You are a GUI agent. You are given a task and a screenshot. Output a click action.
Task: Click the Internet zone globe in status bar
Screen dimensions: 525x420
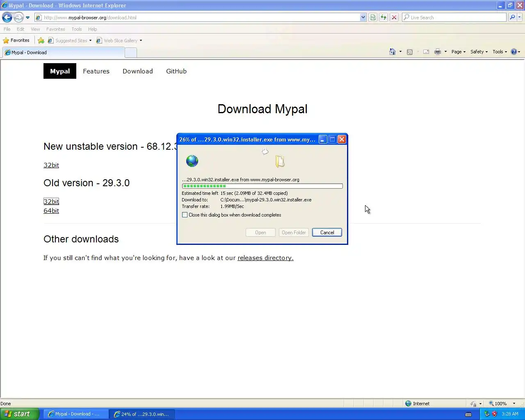[408, 403]
